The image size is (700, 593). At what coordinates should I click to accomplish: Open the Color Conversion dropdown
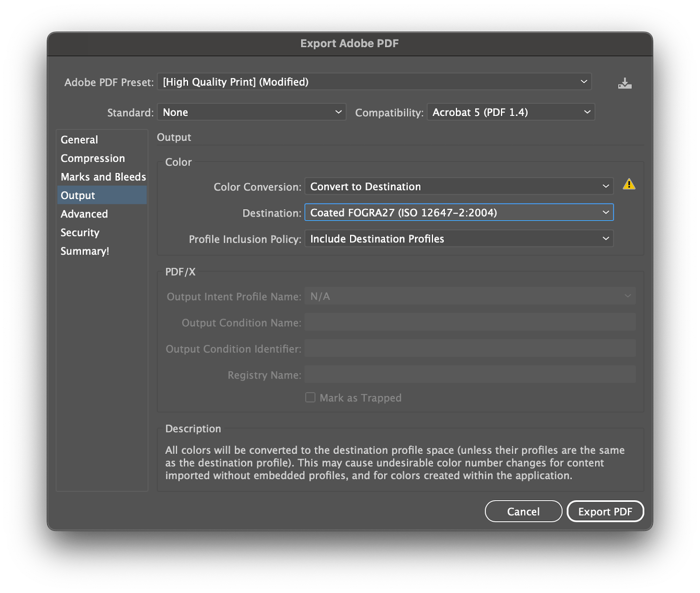pos(459,186)
